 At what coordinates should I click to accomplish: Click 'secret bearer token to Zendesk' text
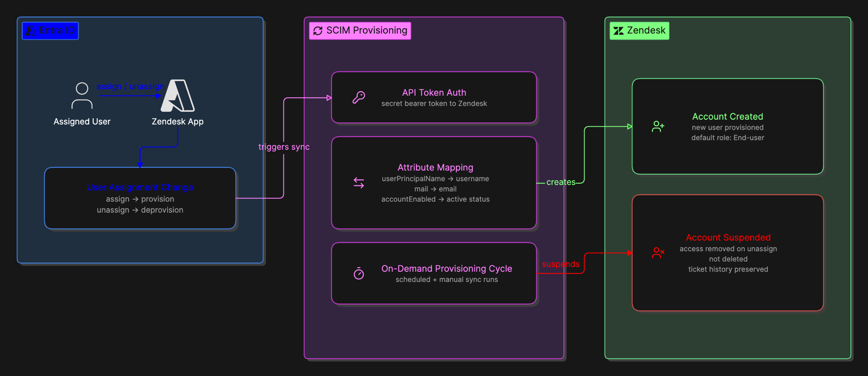434,103
